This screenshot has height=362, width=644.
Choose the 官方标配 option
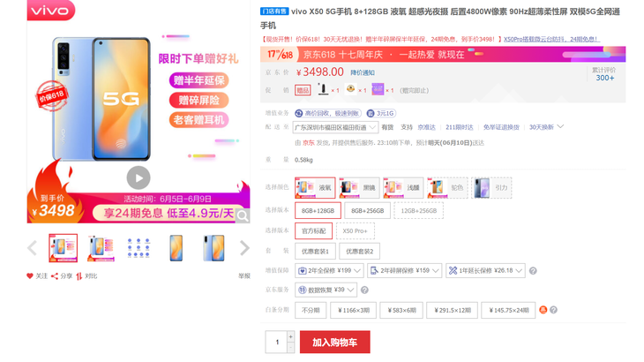pos(313,231)
